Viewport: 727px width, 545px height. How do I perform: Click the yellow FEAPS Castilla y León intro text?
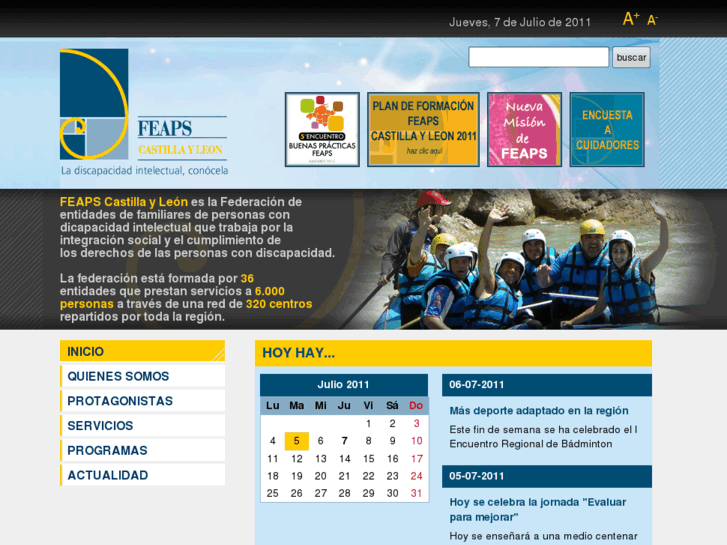click(x=124, y=202)
